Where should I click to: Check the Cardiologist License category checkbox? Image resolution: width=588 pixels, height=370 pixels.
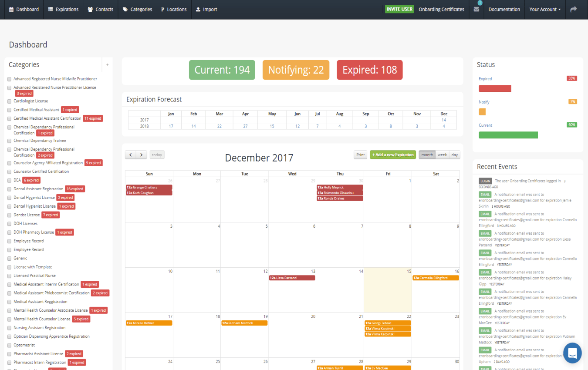point(9,101)
